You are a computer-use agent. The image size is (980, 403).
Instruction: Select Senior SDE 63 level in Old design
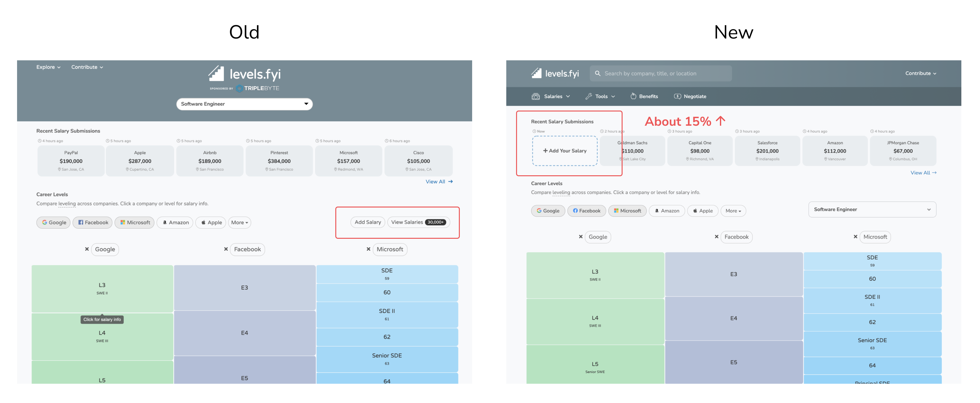387,359
